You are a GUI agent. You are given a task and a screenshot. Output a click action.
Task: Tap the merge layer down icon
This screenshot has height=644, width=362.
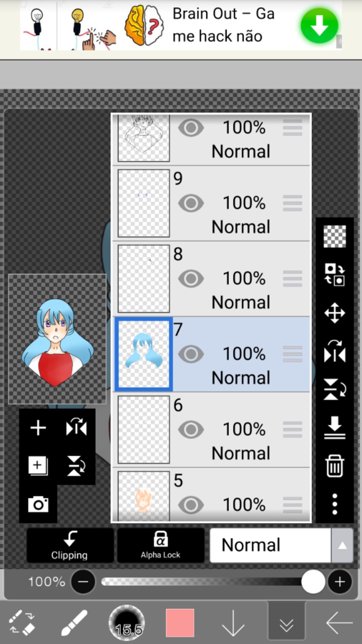click(x=334, y=427)
